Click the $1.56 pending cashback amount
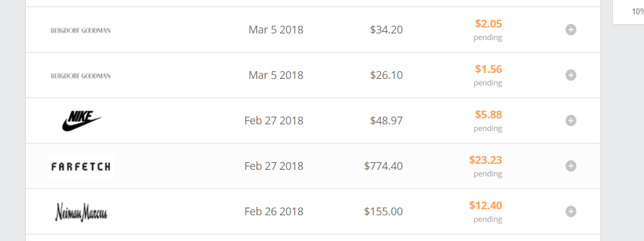Image resolution: width=644 pixels, height=241 pixels. (x=488, y=69)
